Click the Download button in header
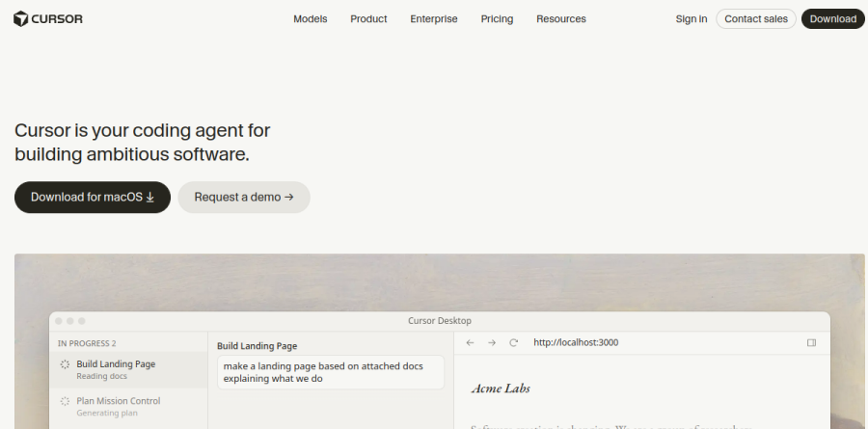868x429 pixels. (832, 19)
